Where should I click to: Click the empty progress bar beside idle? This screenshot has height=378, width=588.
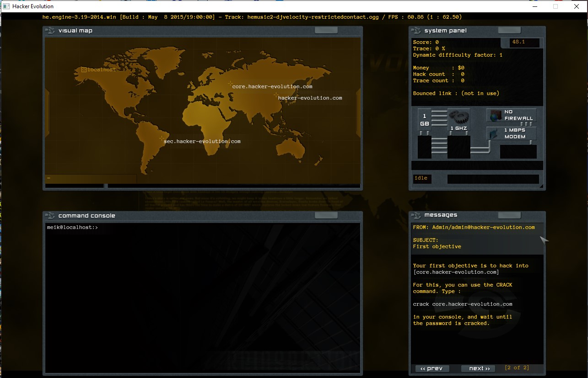493,179
